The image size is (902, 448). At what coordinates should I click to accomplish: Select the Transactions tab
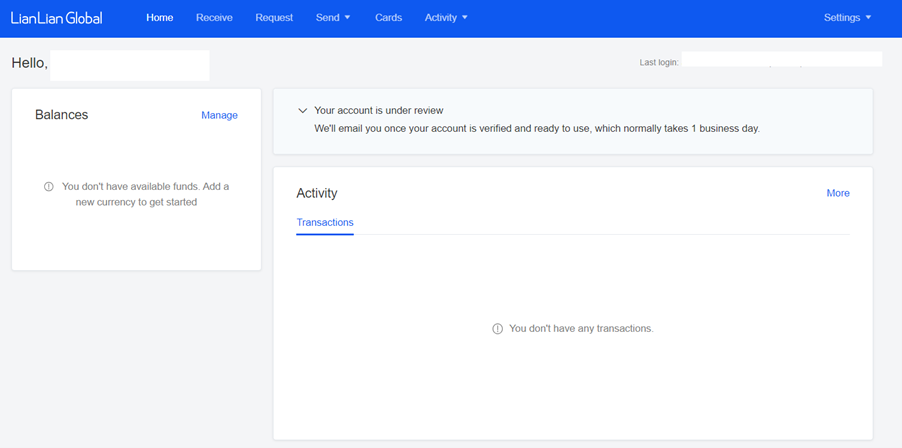325,223
